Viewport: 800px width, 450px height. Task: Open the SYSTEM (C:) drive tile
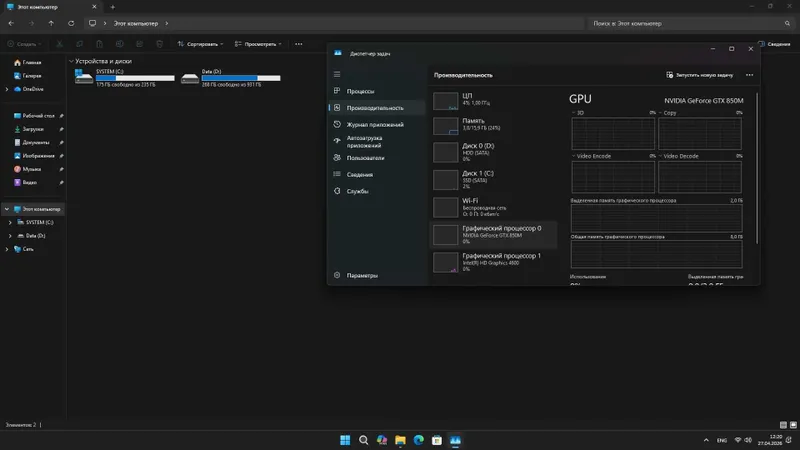pos(124,78)
